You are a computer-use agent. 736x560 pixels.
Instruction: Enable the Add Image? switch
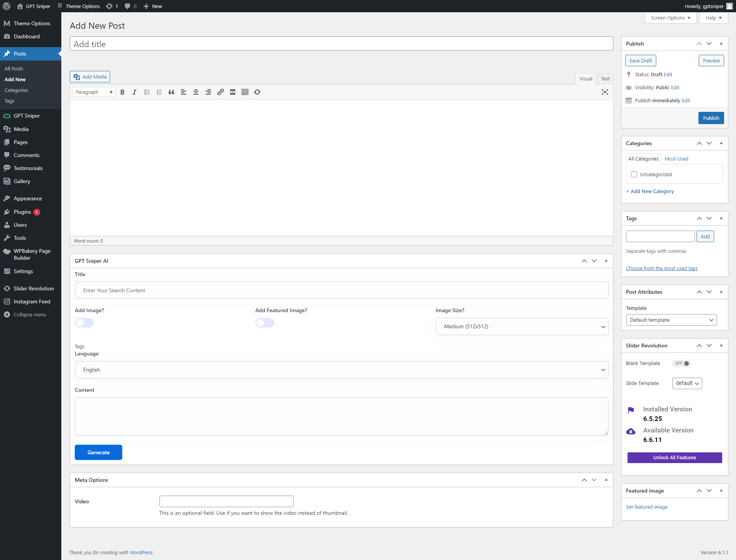[84, 323]
